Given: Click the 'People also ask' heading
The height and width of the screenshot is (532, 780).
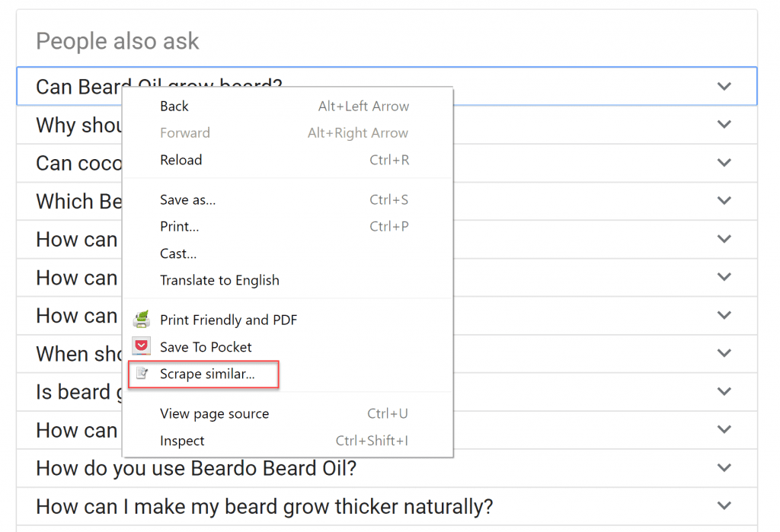Looking at the screenshot, I should pos(117,40).
